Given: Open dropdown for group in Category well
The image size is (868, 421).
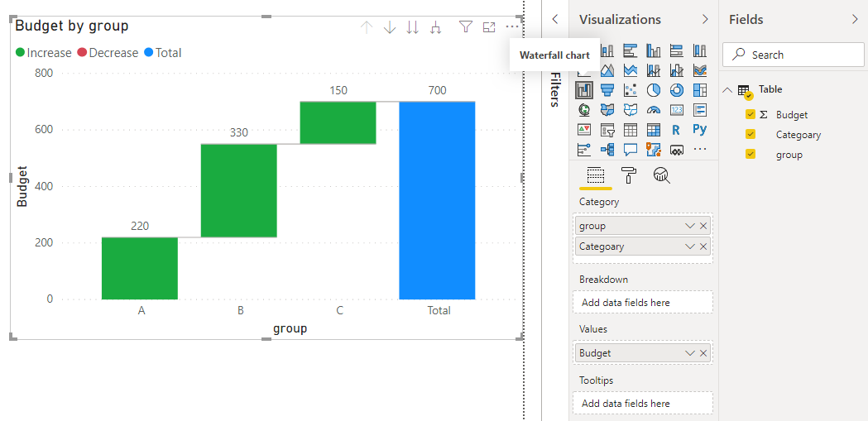Looking at the screenshot, I should pyautogui.click(x=690, y=226).
